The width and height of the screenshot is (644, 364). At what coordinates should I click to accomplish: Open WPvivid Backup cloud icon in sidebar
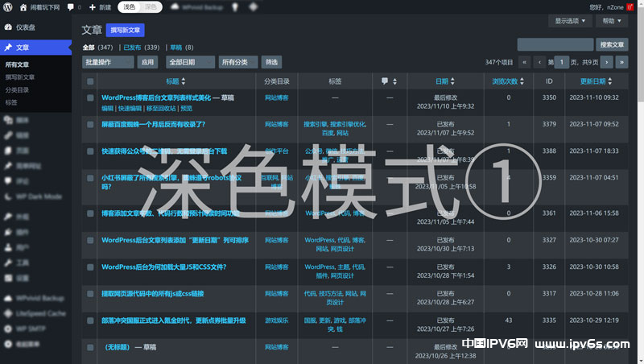coord(8,298)
